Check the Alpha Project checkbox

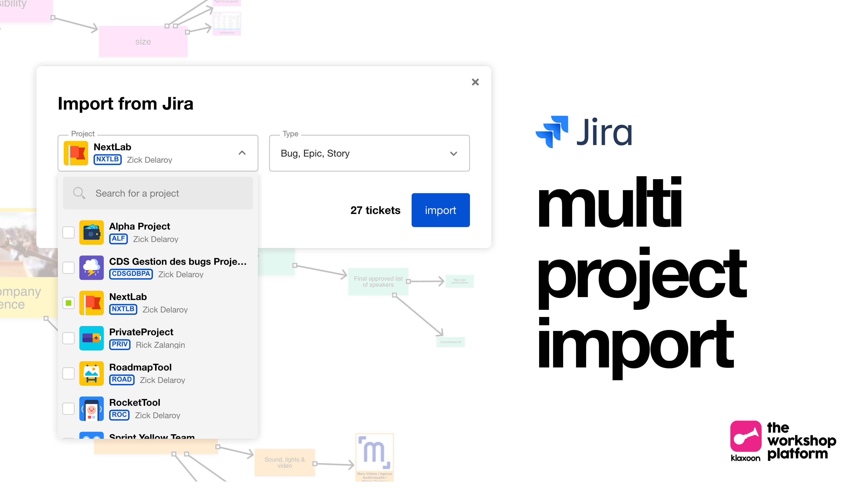coord(68,232)
